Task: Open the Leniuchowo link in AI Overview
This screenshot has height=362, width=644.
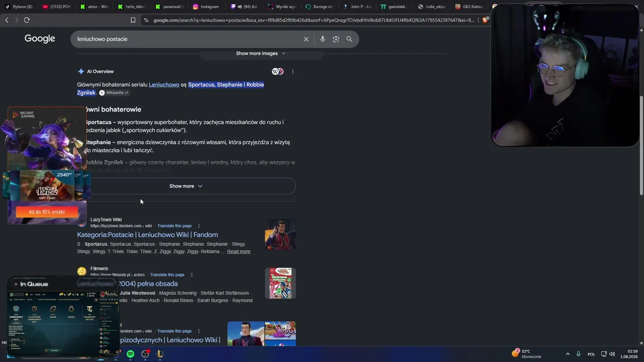Action: 164,84
